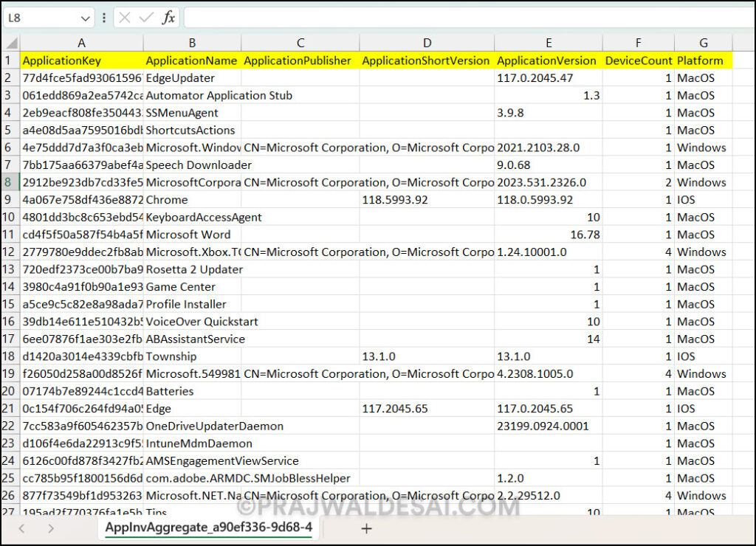The image size is (756, 546).
Task: Select row 1 header
Action: click(x=10, y=61)
